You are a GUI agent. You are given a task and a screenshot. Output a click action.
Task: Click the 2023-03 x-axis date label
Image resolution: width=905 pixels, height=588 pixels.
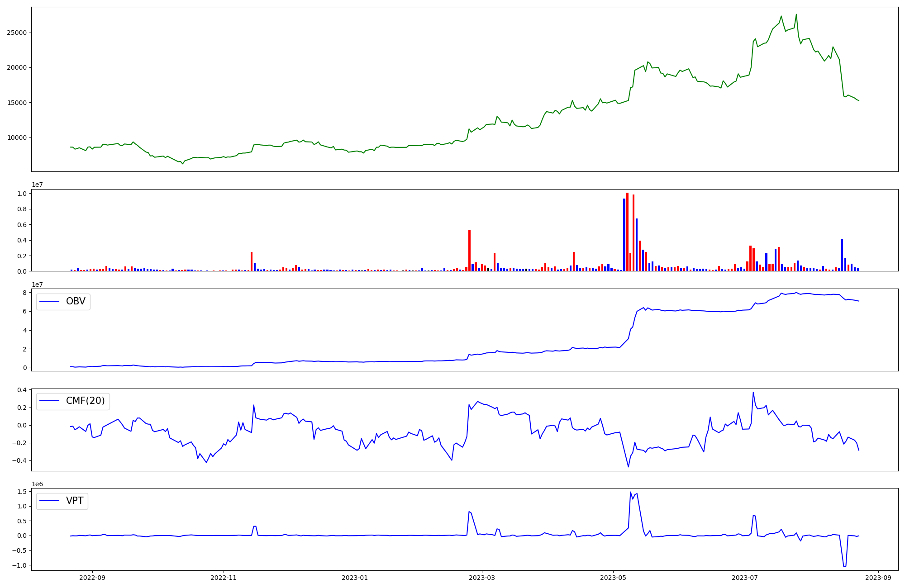[482, 578]
